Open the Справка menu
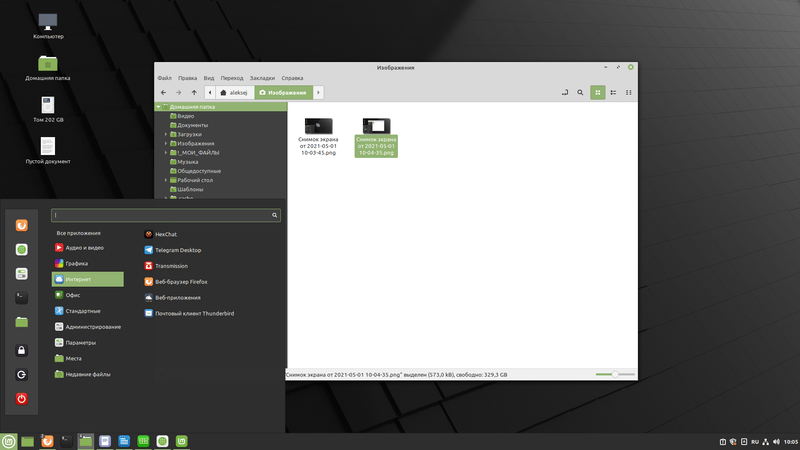The height and width of the screenshot is (450, 800). pyautogui.click(x=292, y=78)
